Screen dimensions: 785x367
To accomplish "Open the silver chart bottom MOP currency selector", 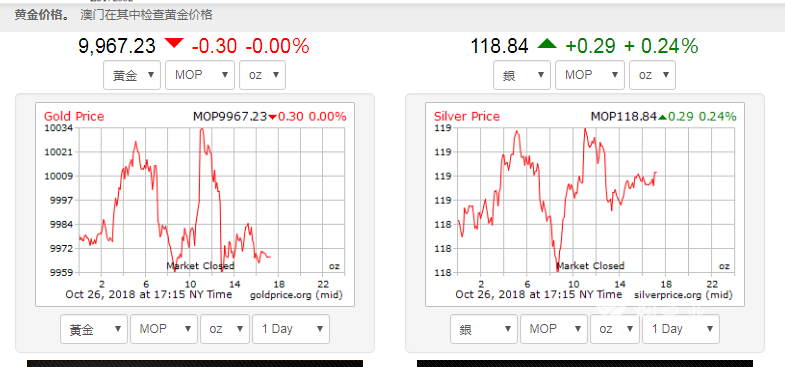I will 554,329.
